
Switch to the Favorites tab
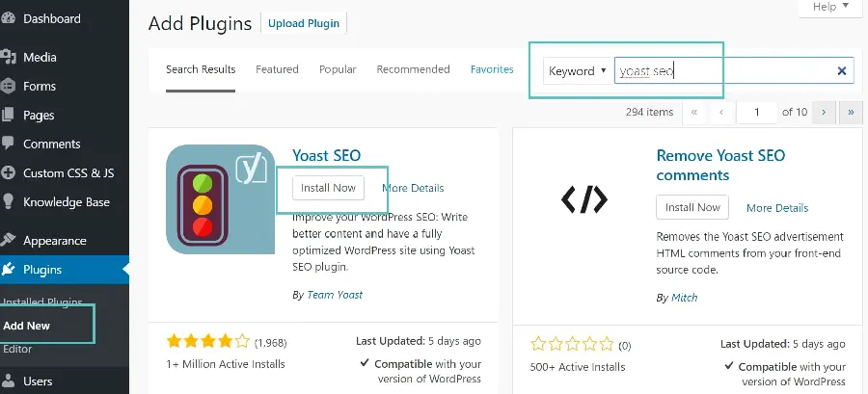(492, 69)
